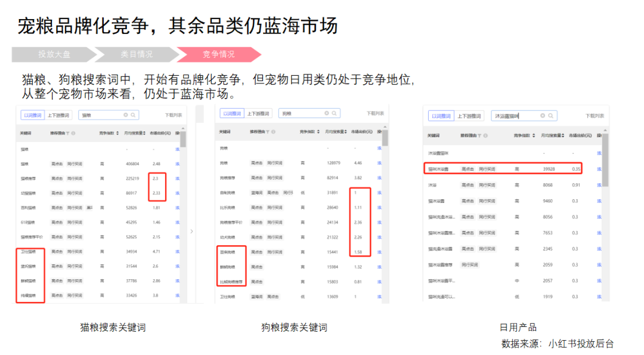
Task: Click add link in the 8068 row
Action: click(599, 185)
